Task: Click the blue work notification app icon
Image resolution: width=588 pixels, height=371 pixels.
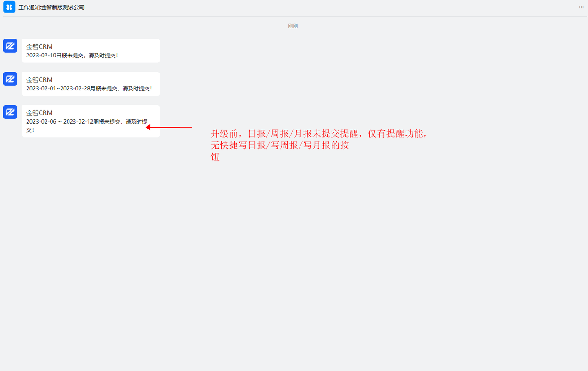Action: [9, 7]
